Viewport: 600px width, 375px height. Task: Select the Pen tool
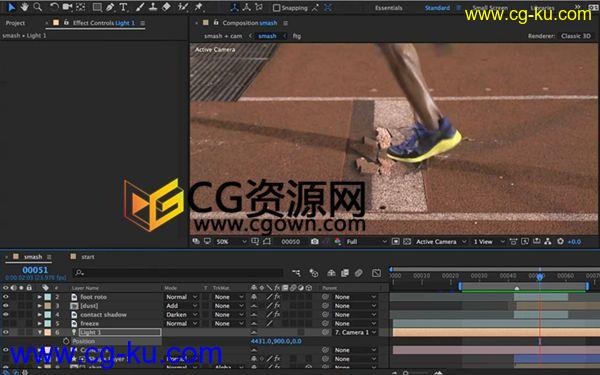[110, 7]
